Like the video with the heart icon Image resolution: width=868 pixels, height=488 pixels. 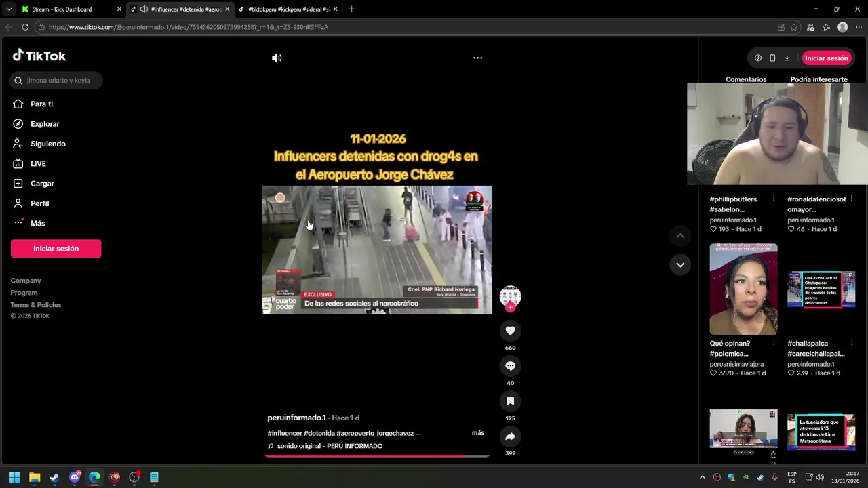(510, 331)
